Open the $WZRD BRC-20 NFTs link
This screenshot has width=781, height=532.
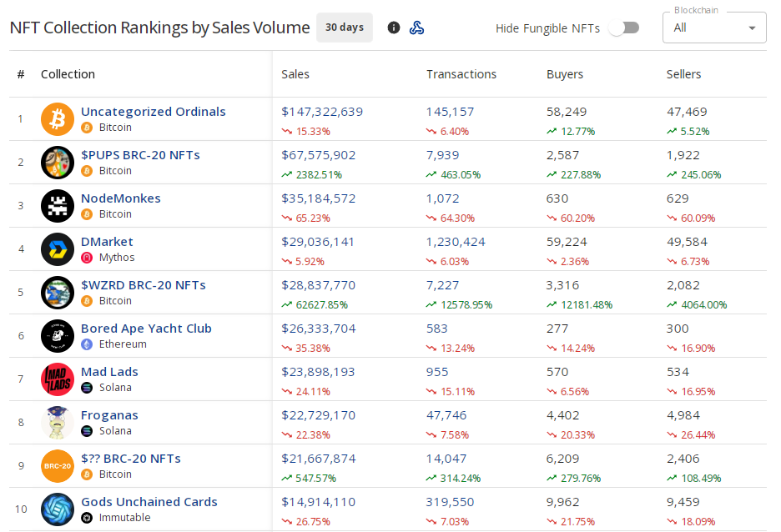144,284
